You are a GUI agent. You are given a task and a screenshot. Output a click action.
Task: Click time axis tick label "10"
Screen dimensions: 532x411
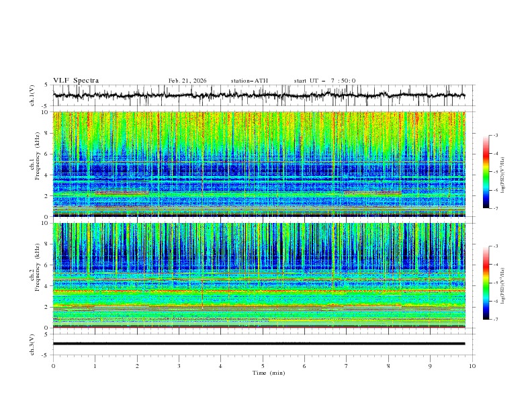(472, 366)
